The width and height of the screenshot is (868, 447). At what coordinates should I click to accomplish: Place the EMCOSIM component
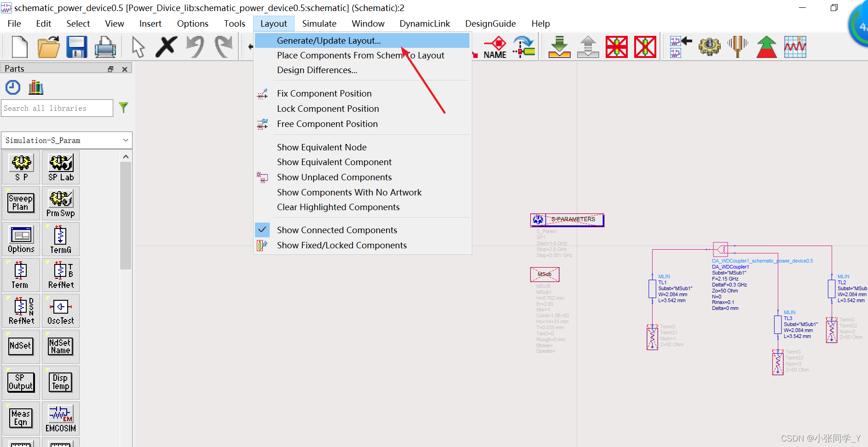(x=61, y=418)
